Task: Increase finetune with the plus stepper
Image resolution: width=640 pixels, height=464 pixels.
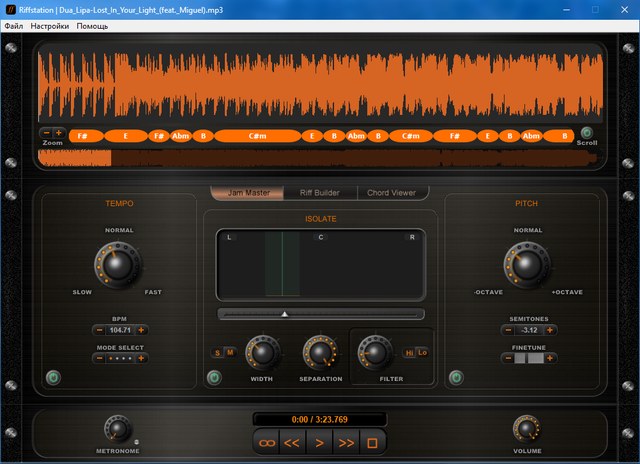Action: click(x=549, y=357)
